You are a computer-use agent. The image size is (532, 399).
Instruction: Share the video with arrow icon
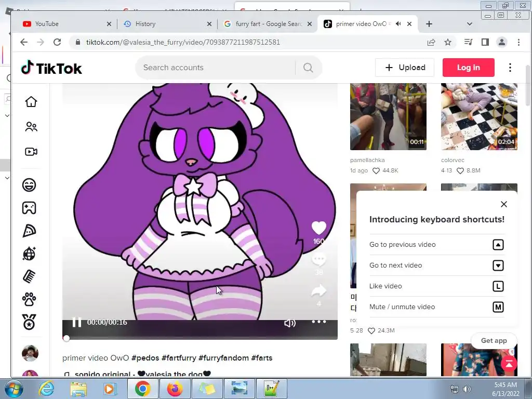click(318, 291)
